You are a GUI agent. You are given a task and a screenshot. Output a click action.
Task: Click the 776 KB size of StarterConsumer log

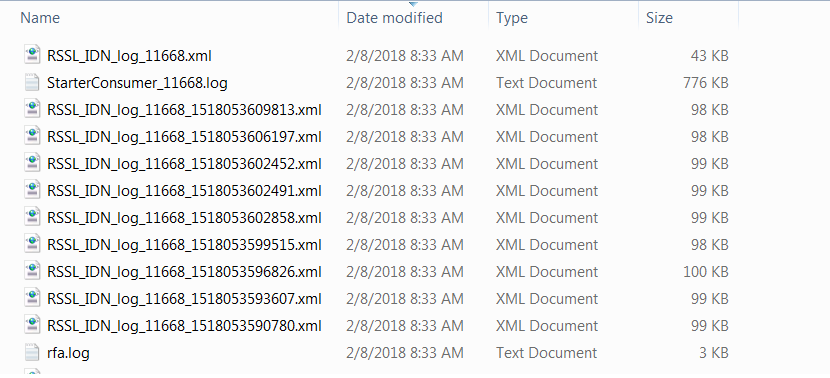tap(706, 83)
